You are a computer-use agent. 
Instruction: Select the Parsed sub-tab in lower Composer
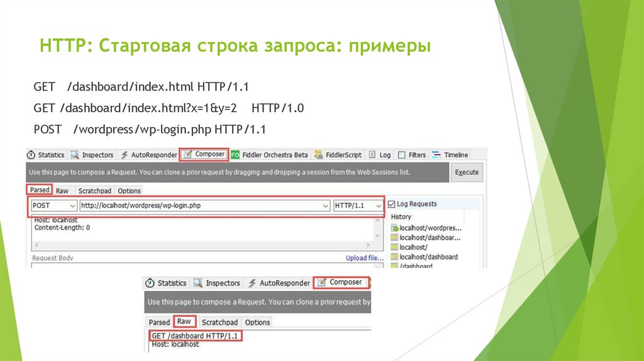tap(159, 322)
